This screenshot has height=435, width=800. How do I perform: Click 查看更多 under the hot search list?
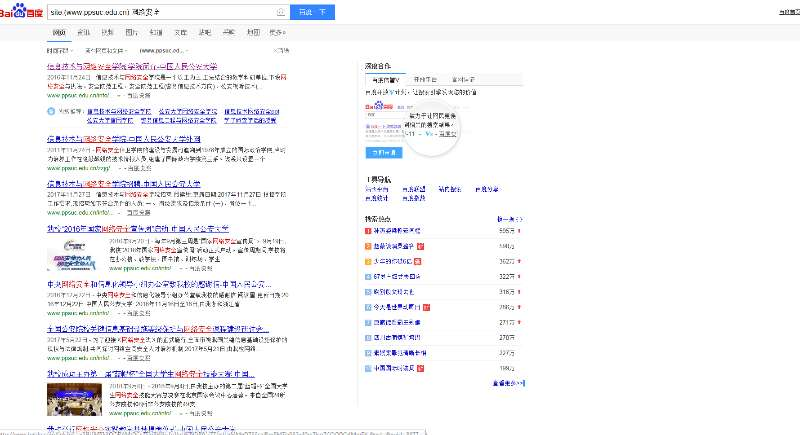tap(508, 383)
